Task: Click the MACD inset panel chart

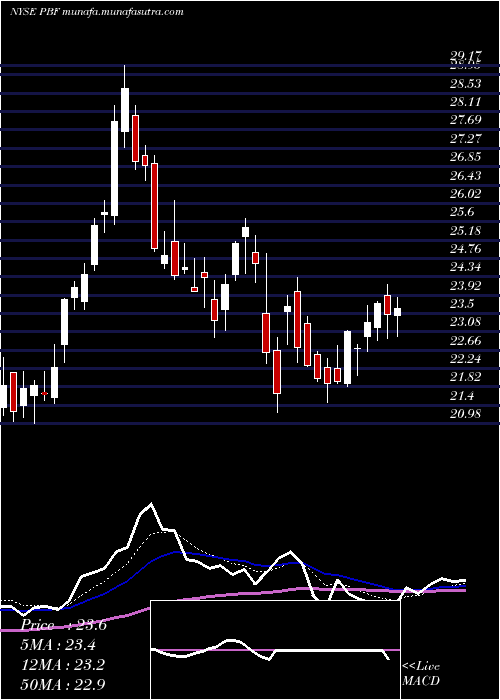Action: pos(275,650)
